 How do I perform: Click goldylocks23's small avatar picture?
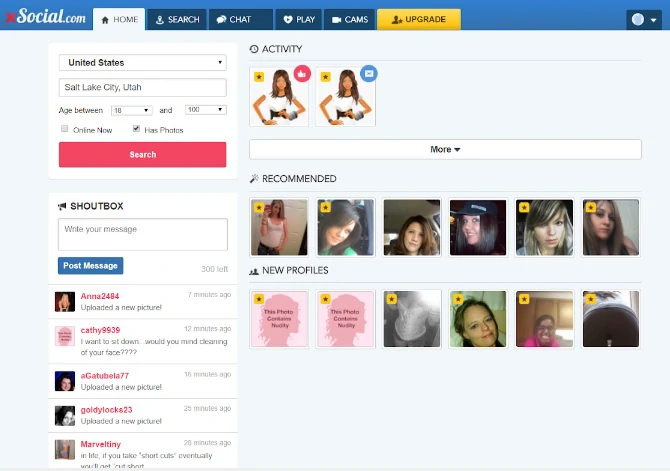pyautogui.click(x=65, y=415)
